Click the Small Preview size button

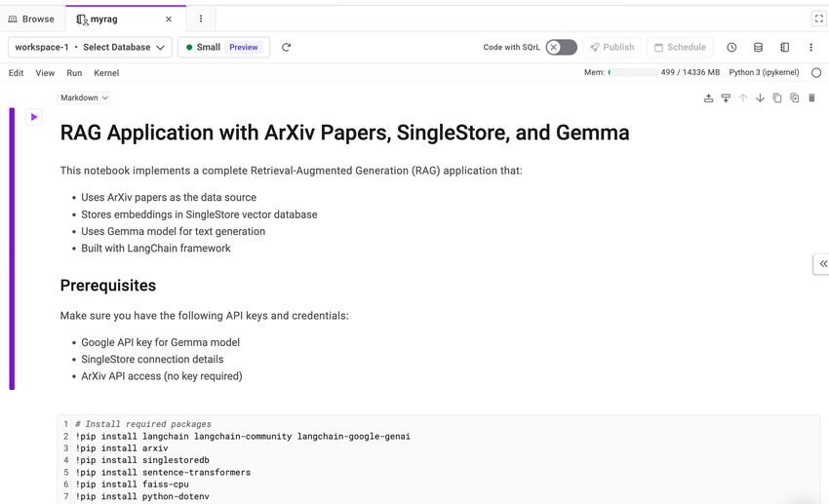223,47
